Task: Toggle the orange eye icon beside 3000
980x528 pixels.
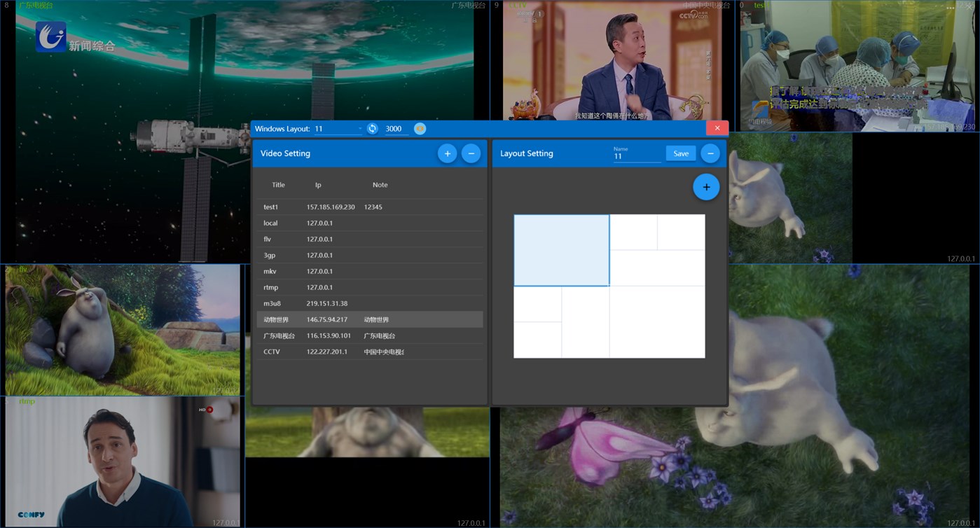Action: pyautogui.click(x=420, y=128)
